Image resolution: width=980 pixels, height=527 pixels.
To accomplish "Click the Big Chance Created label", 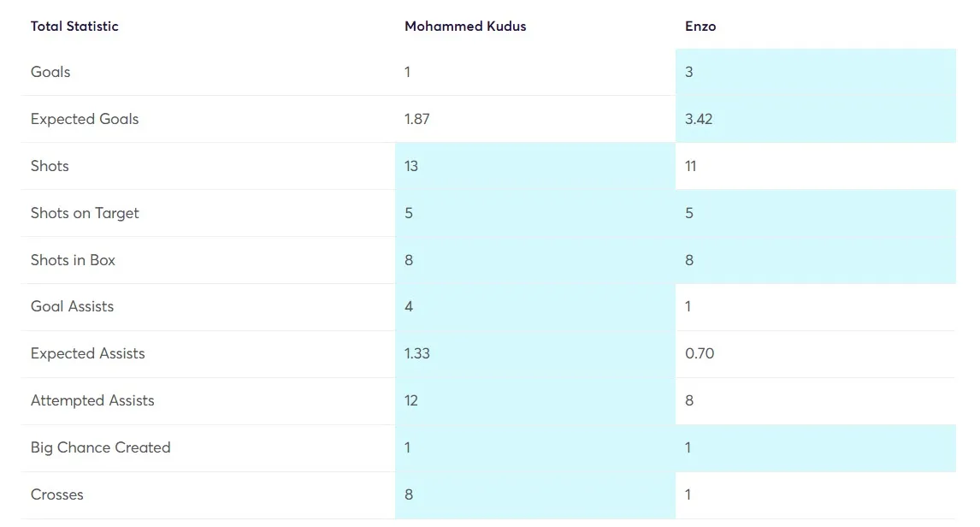I will [100, 447].
